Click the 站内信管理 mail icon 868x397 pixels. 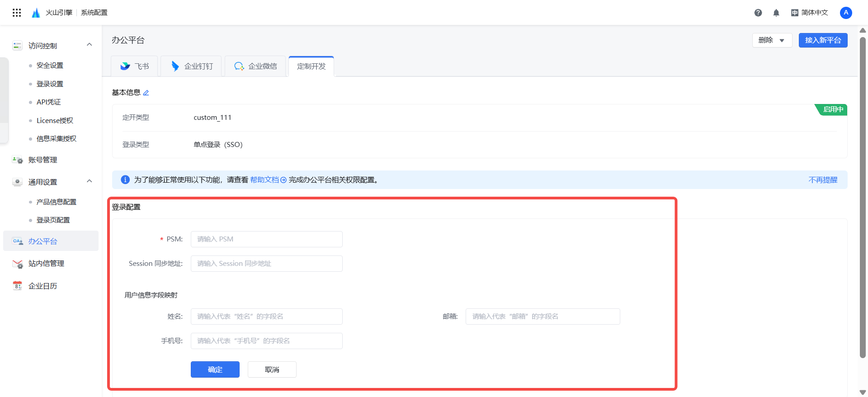click(18, 264)
